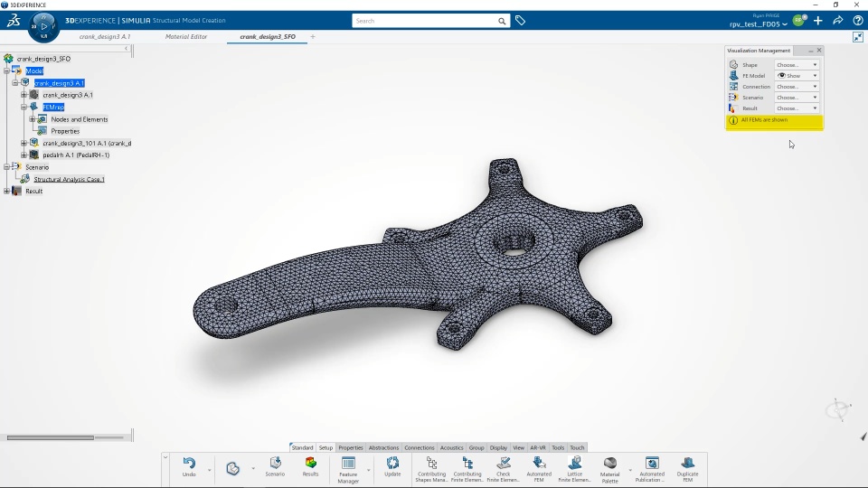Switch to the Acoustics tab

point(452,447)
